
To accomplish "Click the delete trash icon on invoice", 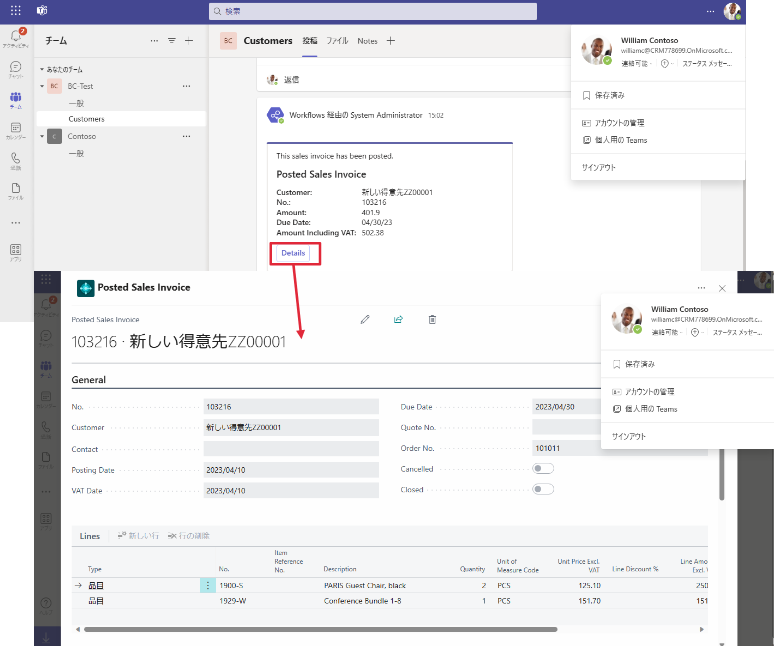I will pyautogui.click(x=432, y=319).
